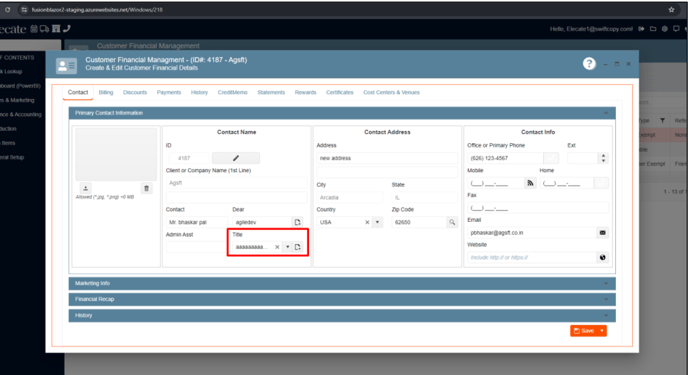The height and width of the screenshot is (375, 688).
Task: Click the logout arrow icon next to the greeting
Action: click(641, 29)
